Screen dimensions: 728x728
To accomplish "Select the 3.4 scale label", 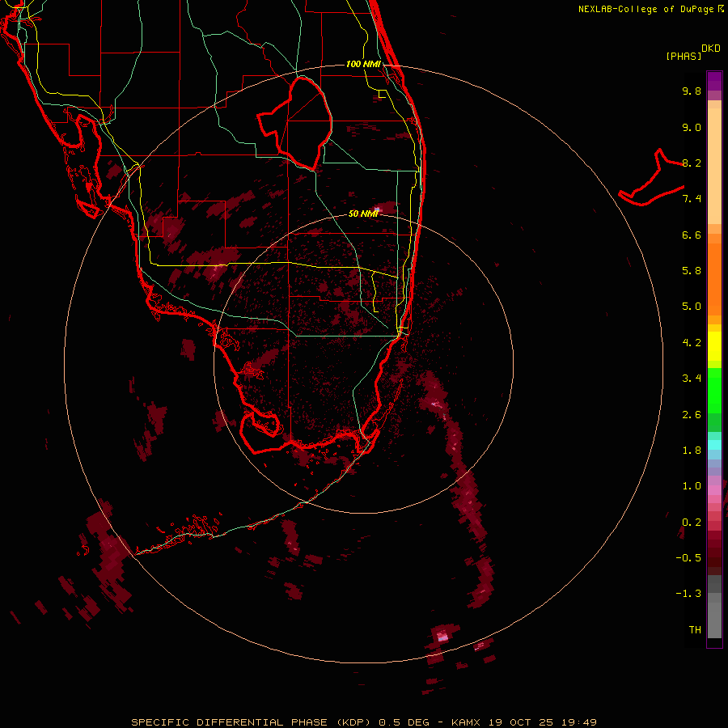I will coord(692,379).
